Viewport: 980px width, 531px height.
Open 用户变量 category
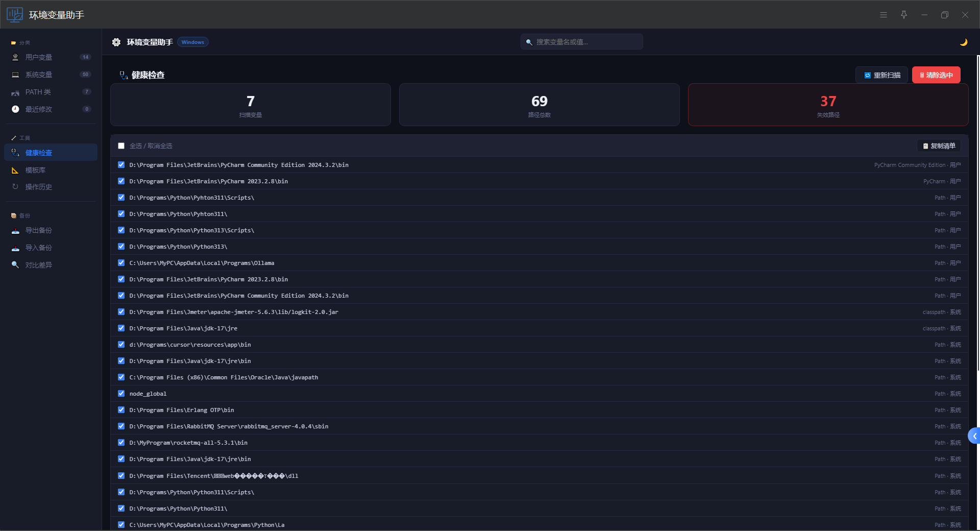click(x=51, y=57)
